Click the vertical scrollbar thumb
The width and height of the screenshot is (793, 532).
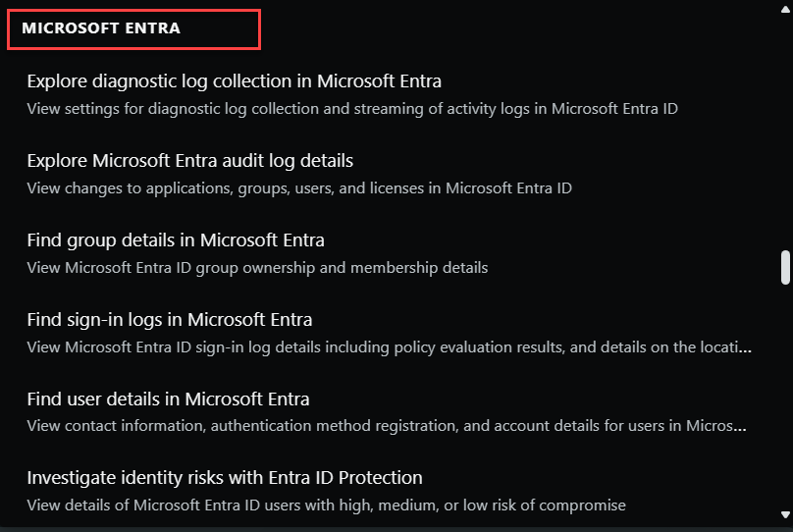coord(784,266)
